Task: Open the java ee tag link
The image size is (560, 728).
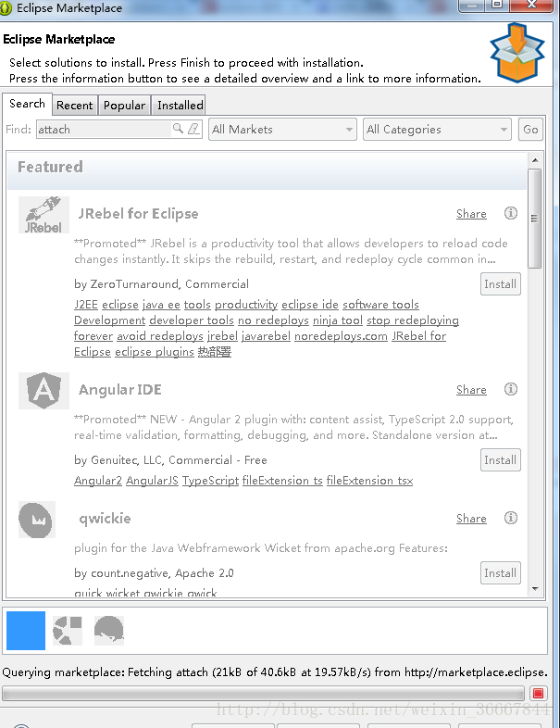Action: [161, 305]
